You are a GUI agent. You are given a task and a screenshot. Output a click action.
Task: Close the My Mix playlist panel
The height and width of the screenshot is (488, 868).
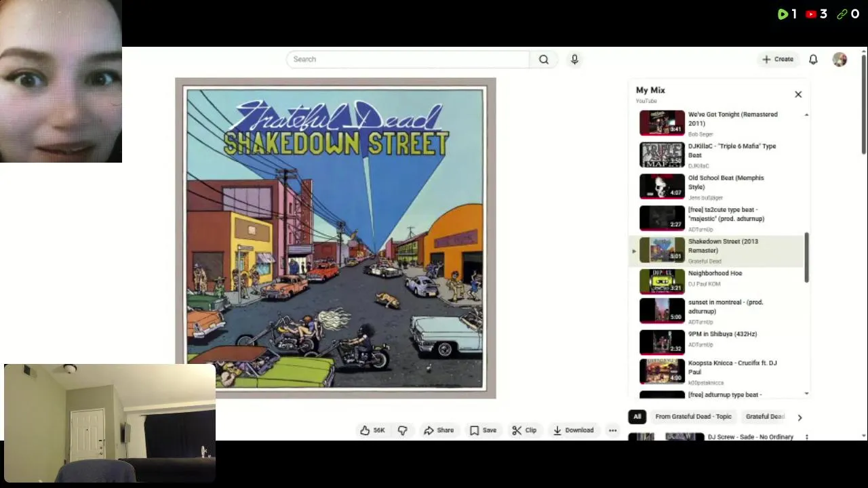point(798,94)
